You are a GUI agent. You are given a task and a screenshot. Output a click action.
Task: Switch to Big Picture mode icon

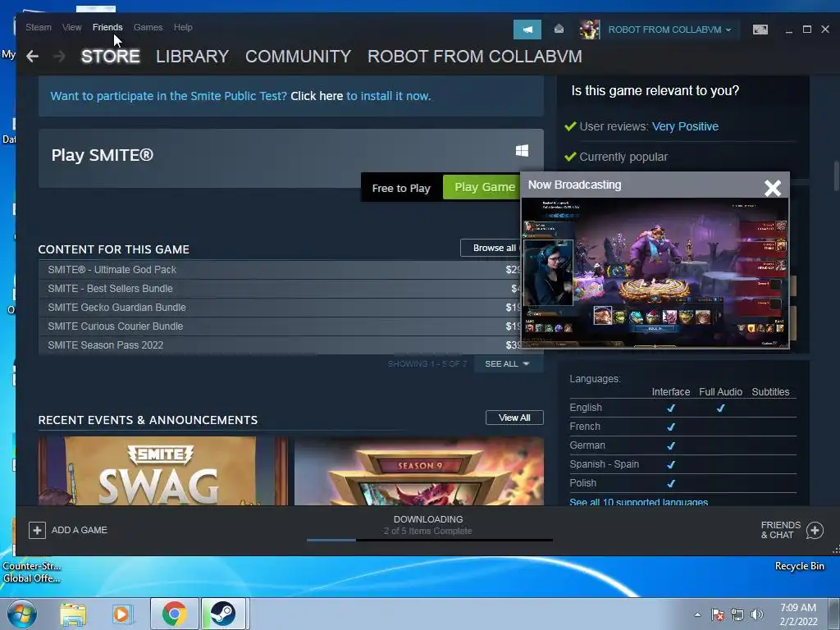[x=760, y=30]
